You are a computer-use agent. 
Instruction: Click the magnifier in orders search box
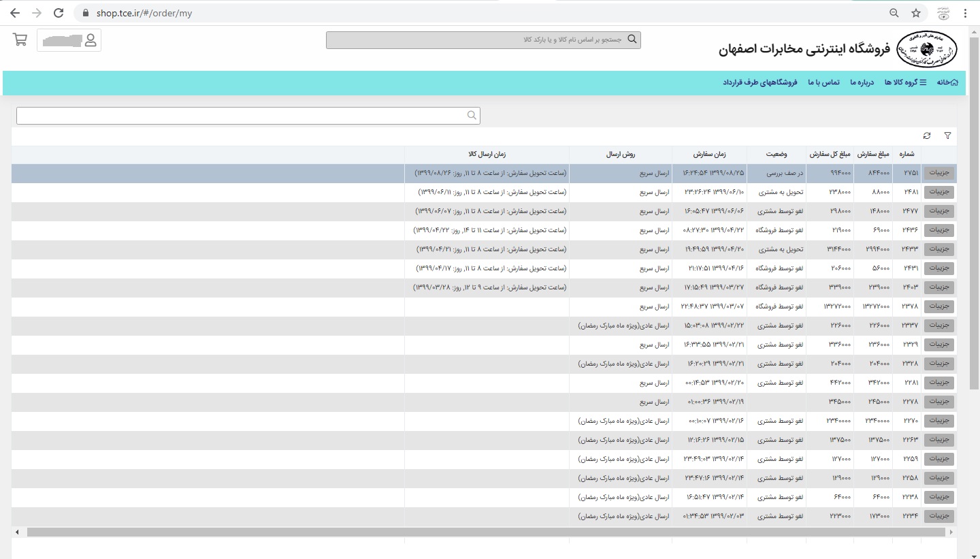(x=472, y=116)
